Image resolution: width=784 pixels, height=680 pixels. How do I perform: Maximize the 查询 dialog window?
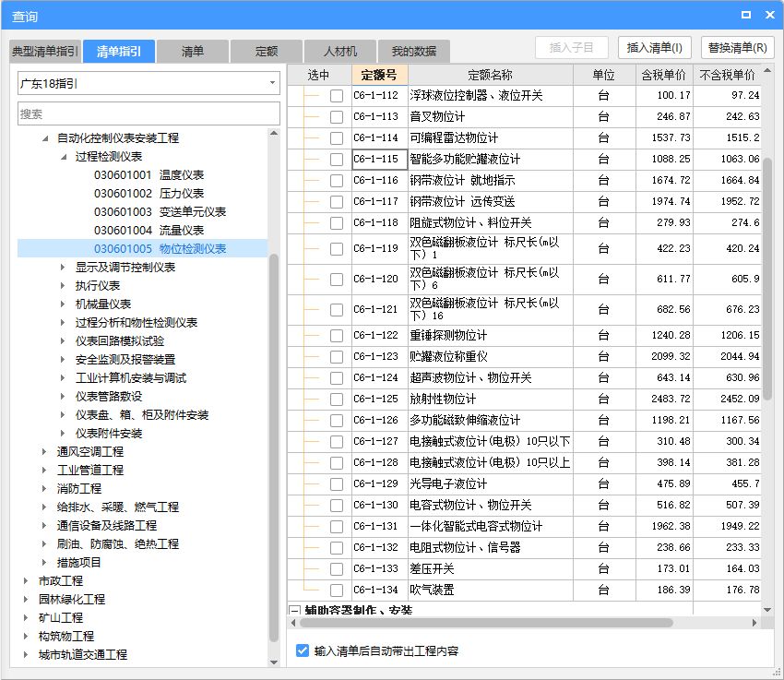(x=745, y=15)
